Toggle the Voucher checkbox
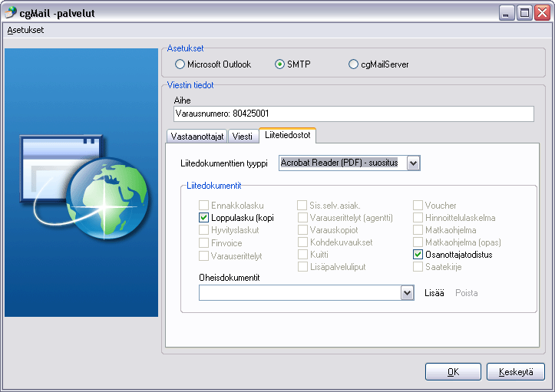Viewport: 555px width, 392px height. point(418,205)
